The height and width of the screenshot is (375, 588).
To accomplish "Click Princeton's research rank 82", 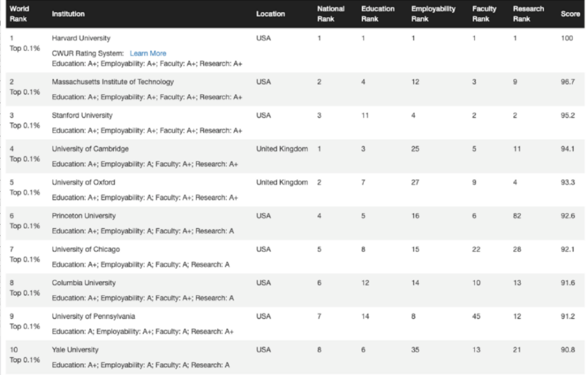I will click(x=517, y=216).
